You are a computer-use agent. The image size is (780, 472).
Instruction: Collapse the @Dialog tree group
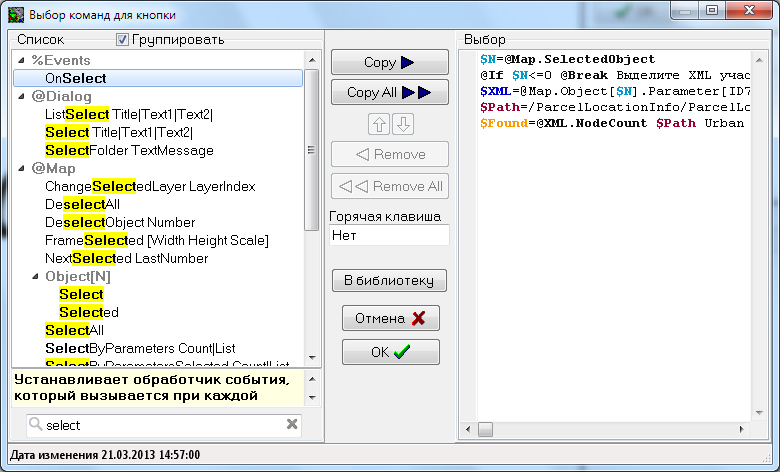pos(21,96)
